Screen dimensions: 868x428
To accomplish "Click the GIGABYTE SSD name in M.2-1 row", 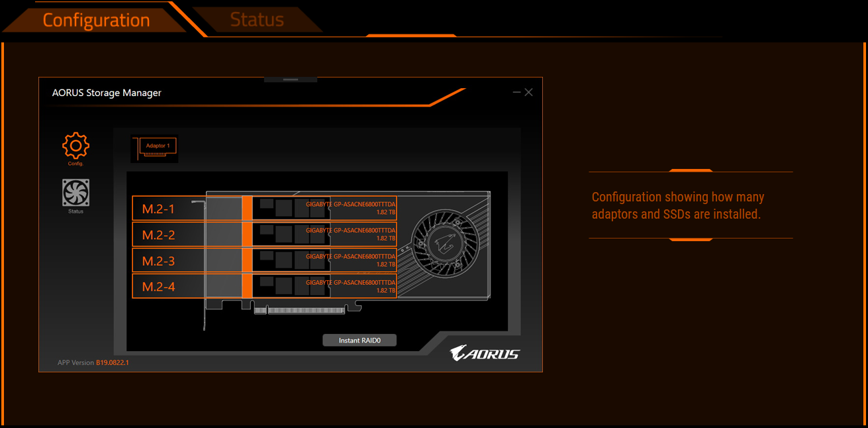I will pos(350,205).
